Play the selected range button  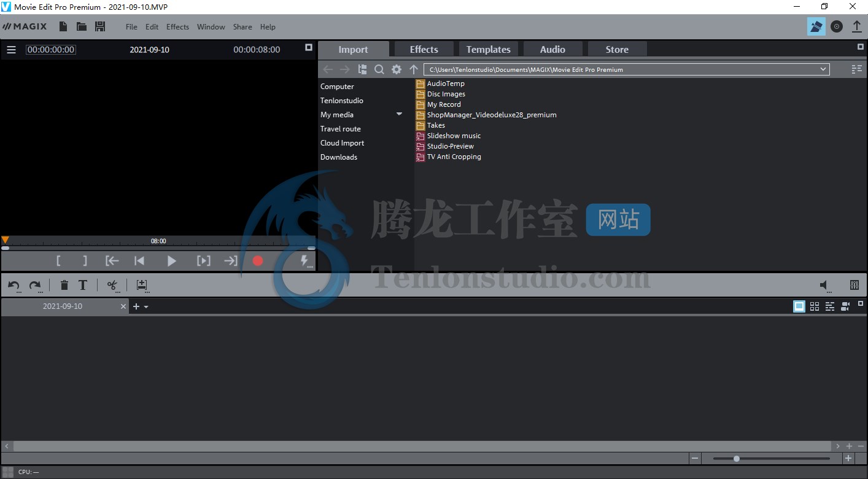[x=204, y=261]
